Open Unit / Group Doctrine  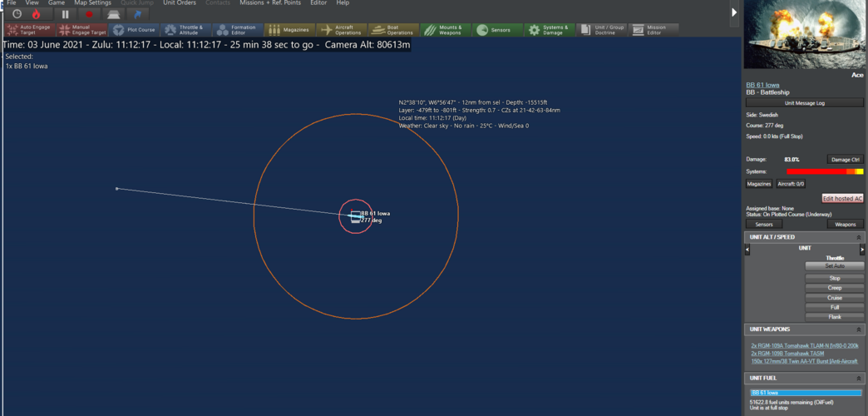(x=602, y=30)
